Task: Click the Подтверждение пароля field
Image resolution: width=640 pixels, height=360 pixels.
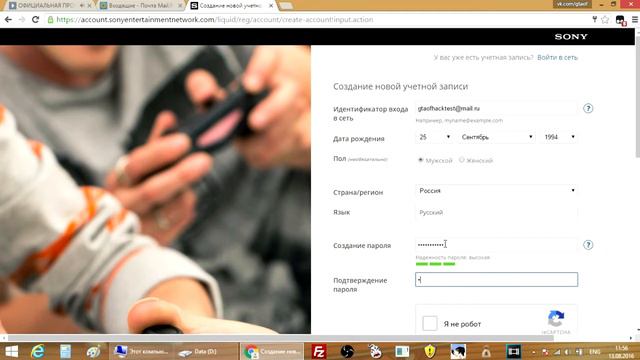Action: coord(496,280)
